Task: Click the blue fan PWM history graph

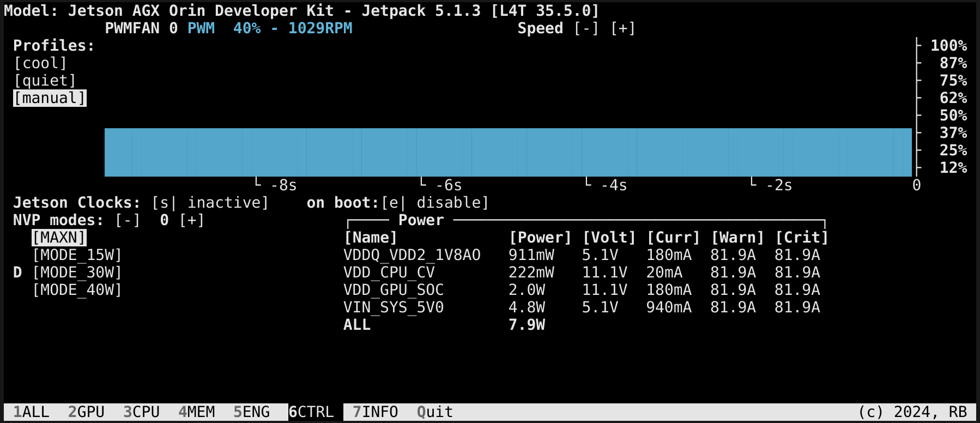Action: (508, 152)
